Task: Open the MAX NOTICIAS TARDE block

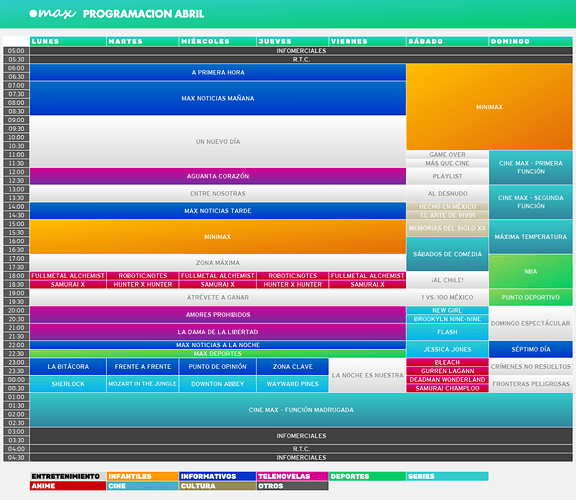Action: click(218, 211)
